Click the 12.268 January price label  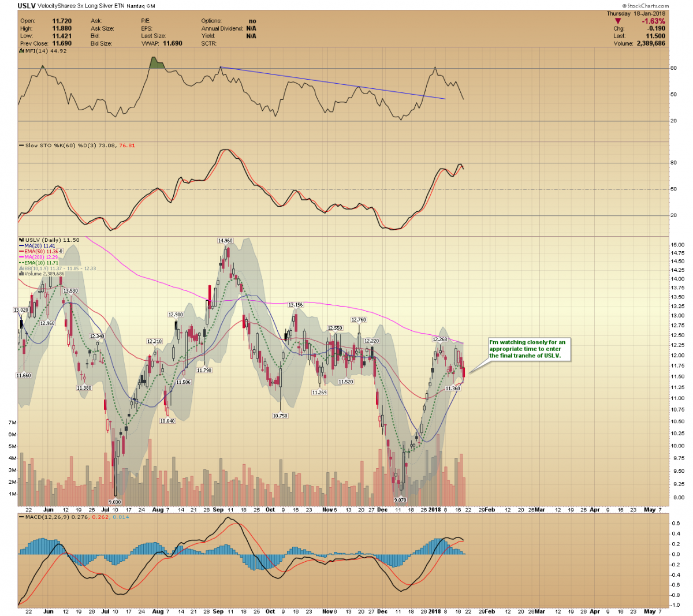pyautogui.click(x=440, y=339)
